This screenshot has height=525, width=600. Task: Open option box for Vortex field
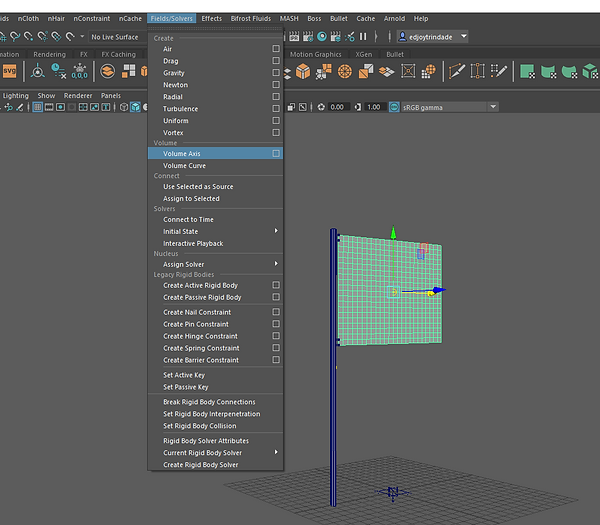click(276, 132)
